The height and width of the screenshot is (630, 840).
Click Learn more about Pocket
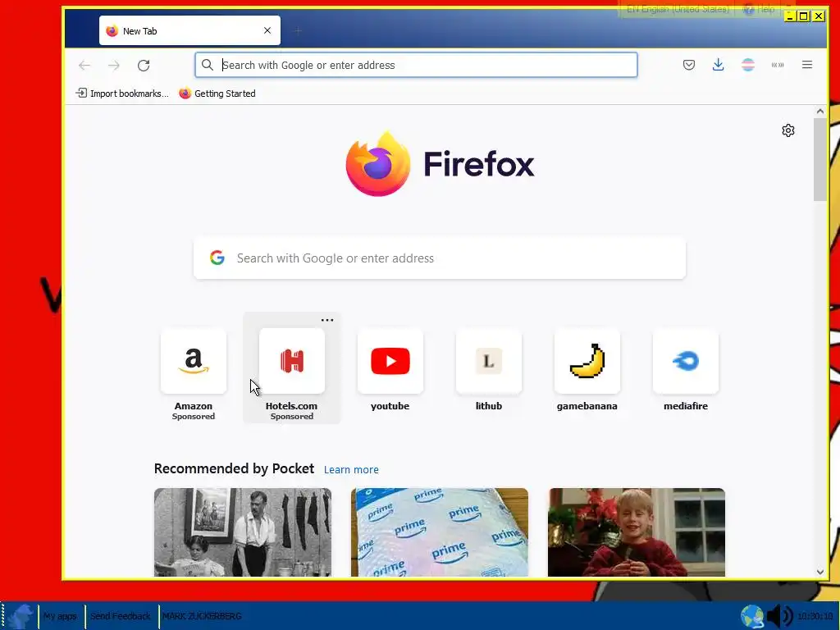point(351,470)
